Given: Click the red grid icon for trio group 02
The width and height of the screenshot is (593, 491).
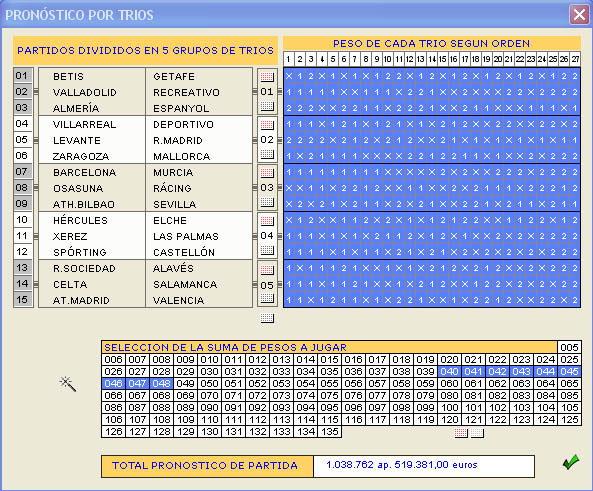Looking at the screenshot, I should click(x=267, y=125).
